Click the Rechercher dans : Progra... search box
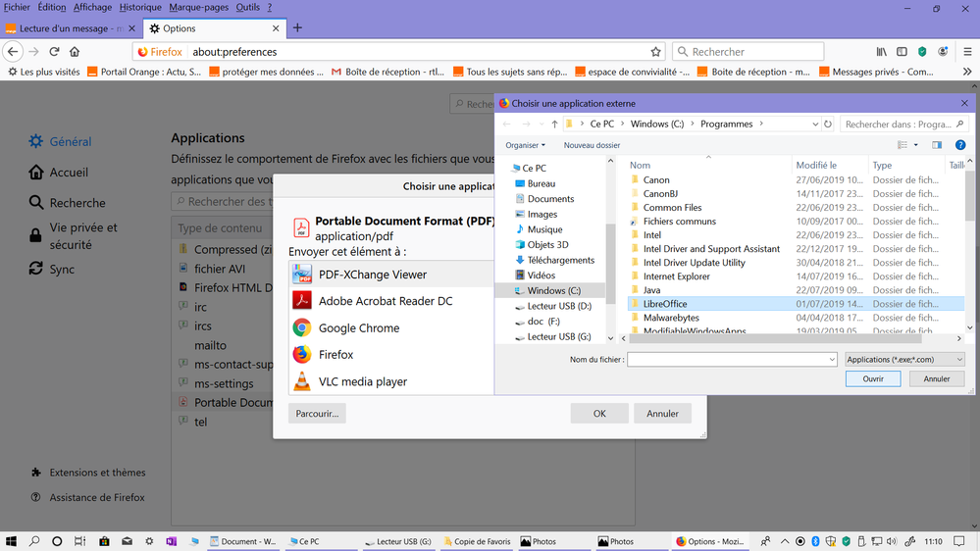This screenshot has height=551, width=980. pos(903,124)
